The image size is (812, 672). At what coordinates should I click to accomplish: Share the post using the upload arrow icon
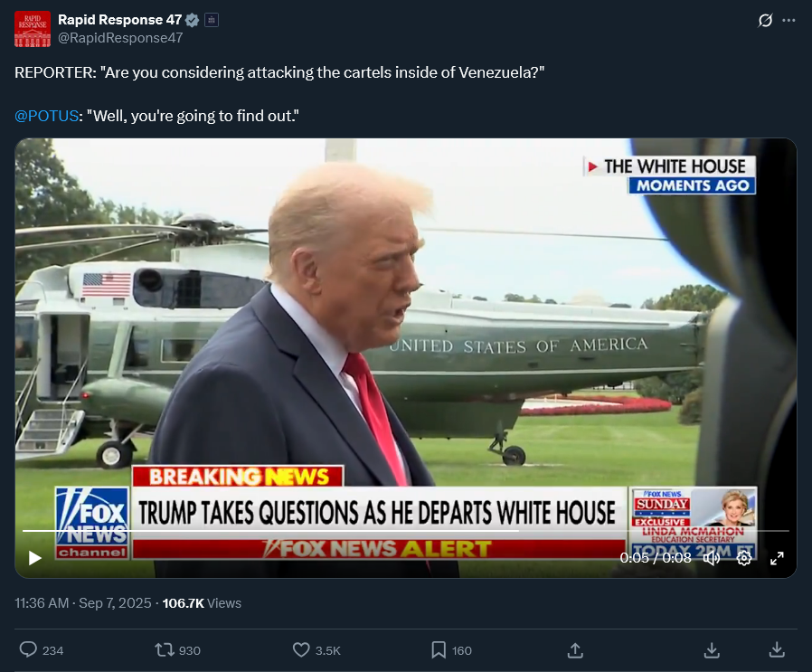pyautogui.click(x=574, y=650)
